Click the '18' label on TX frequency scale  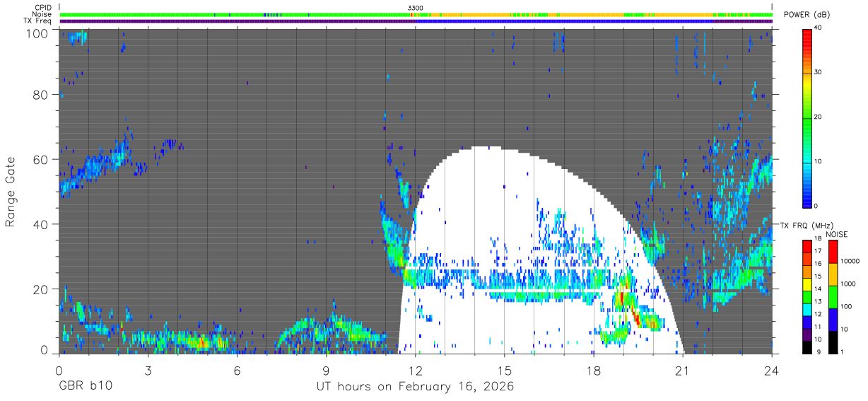(x=819, y=240)
